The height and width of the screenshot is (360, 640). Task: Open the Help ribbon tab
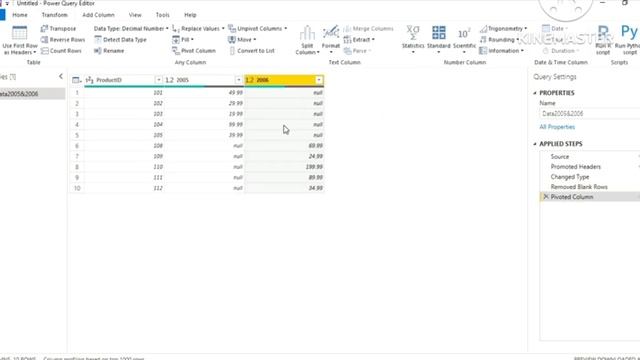(190, 15)
